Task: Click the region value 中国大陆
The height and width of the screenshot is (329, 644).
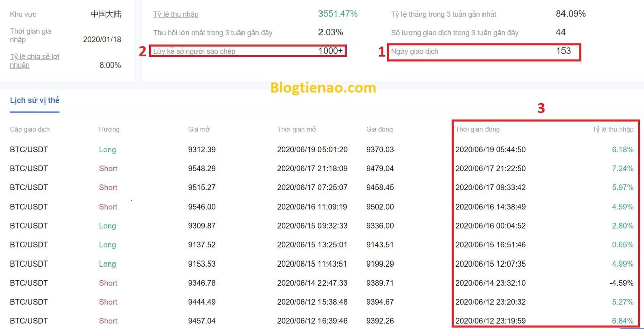Action: coord(106,14)
